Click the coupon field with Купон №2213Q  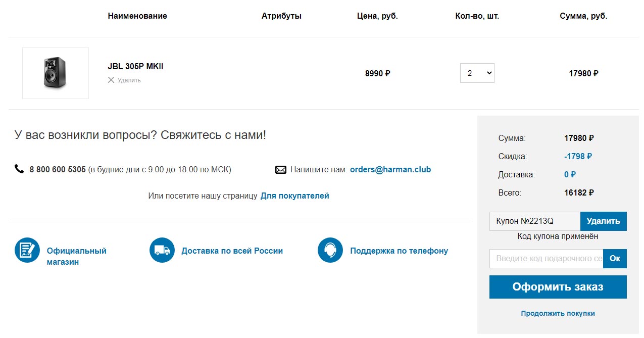[x=535, y=221]
